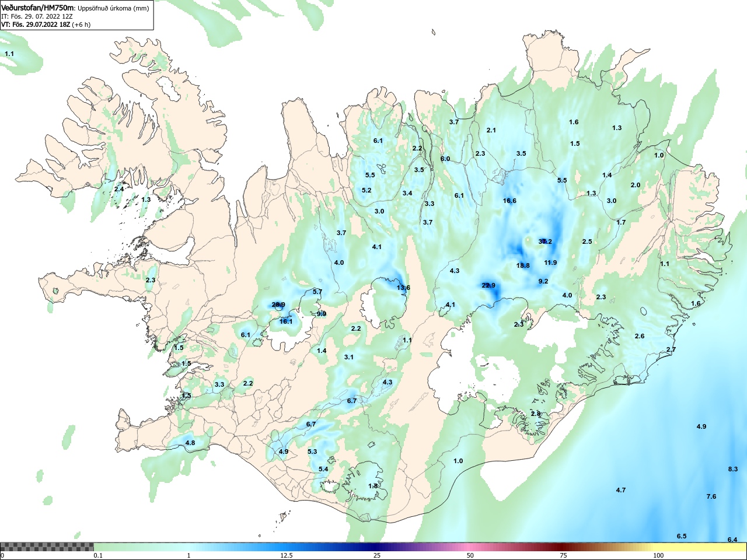Select the 2.1 precipitation value

coord(491,130)
